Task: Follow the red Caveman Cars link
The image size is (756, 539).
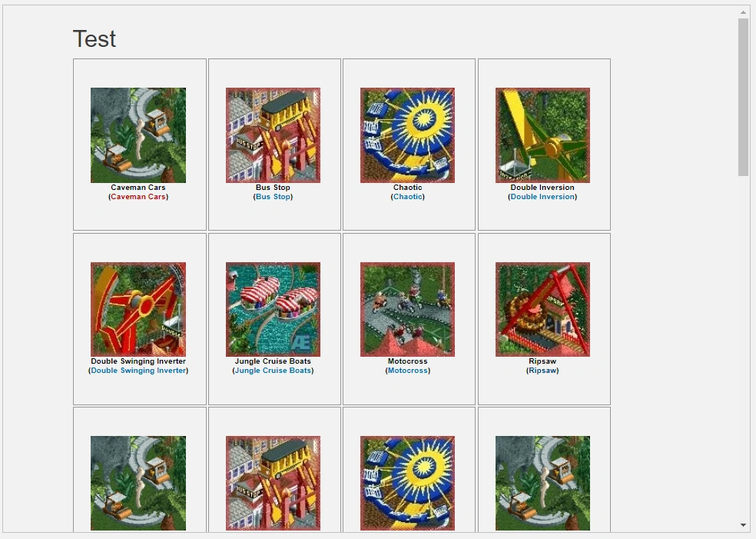Action: (138, 197)
